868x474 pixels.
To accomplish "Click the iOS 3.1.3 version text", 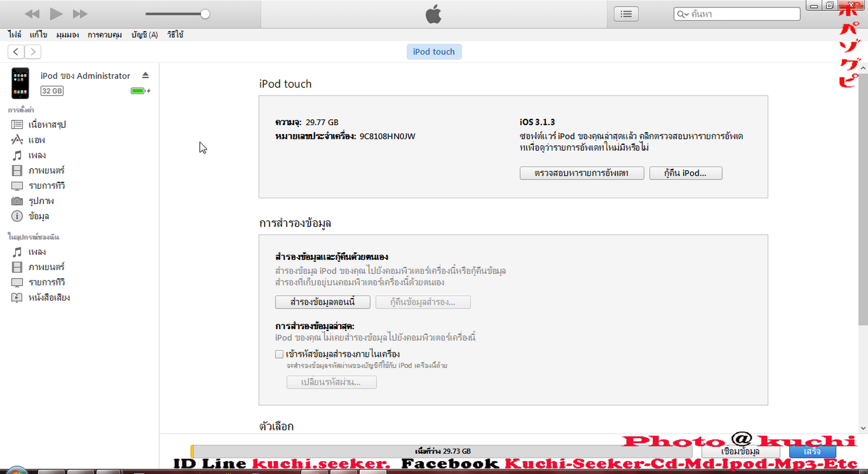I will 537,122.
